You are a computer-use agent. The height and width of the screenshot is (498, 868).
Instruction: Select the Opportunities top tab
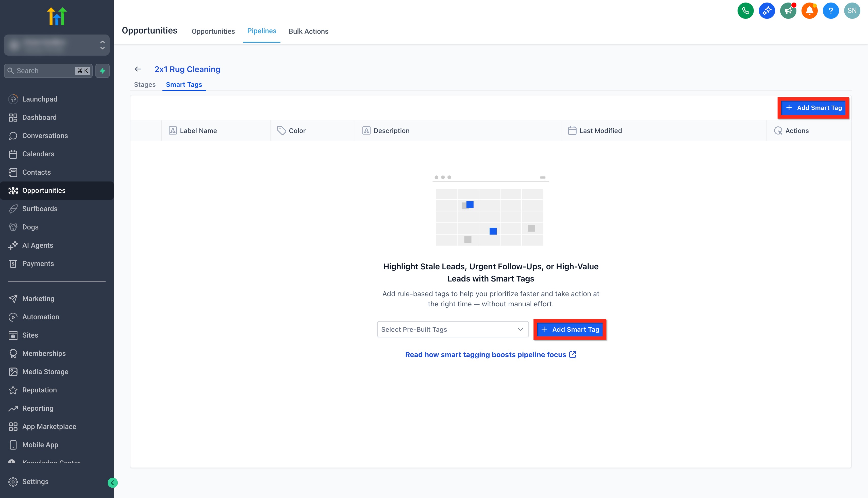[x=213, y=31]
